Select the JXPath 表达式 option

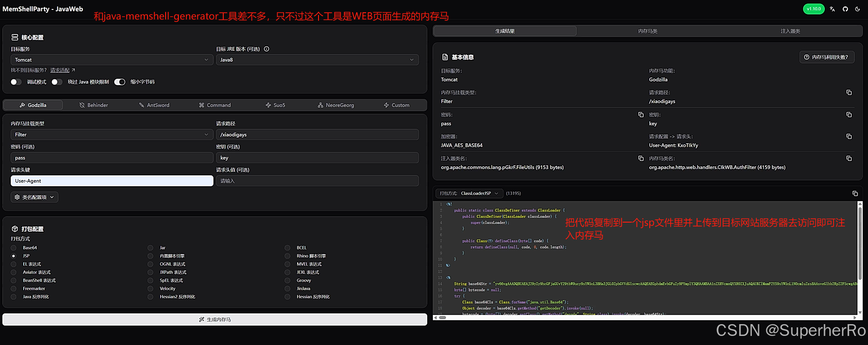click(x=150, y=272)
